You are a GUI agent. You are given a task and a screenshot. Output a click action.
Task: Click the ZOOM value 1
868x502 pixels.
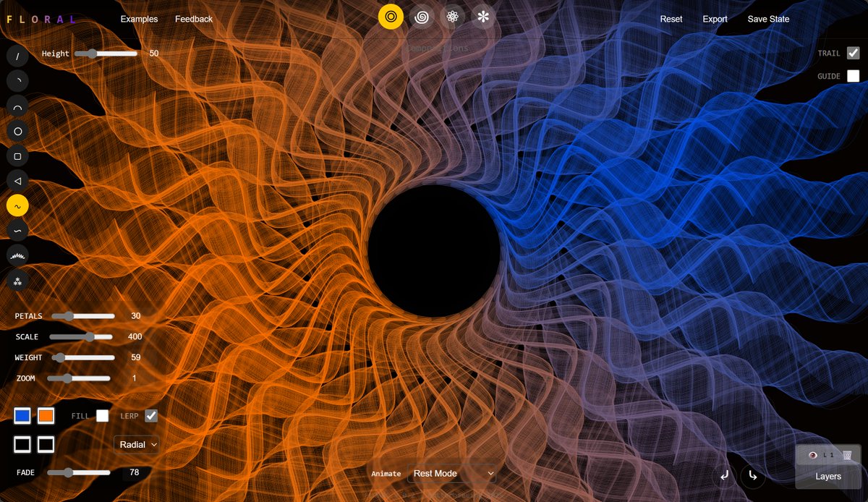click(x=135, y=378)
